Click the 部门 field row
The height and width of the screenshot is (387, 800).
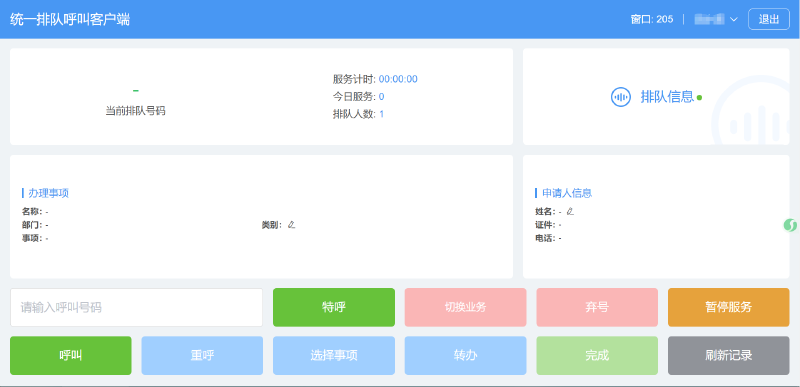click(x=35, y=224)
